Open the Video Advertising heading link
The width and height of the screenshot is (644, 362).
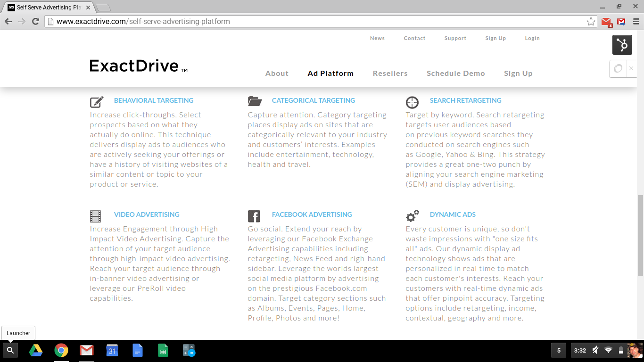click(x=147, y=214)
